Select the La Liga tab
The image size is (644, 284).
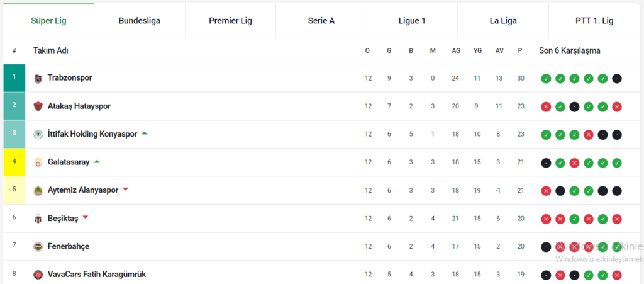click(503, 21)
